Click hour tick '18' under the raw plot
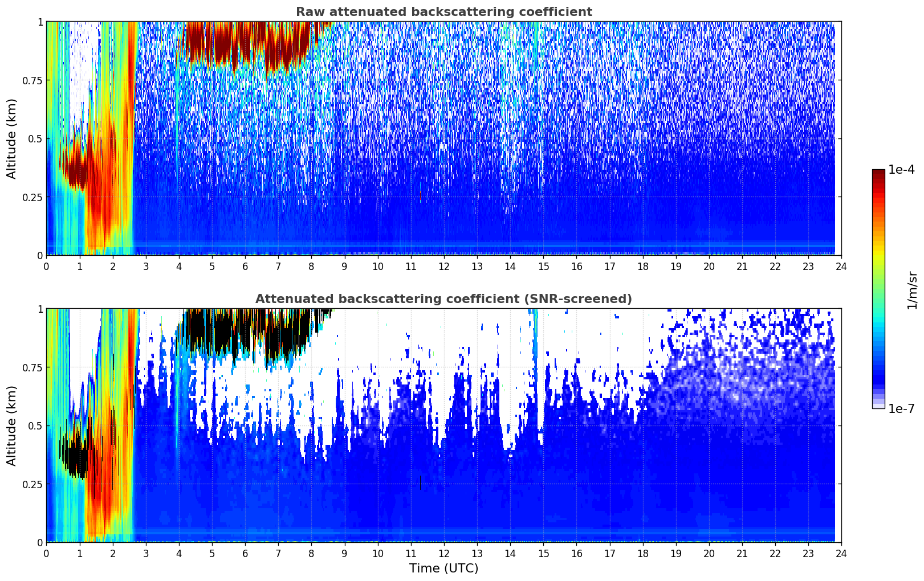This screenshot has height=581, width=924. pos(642,266)
